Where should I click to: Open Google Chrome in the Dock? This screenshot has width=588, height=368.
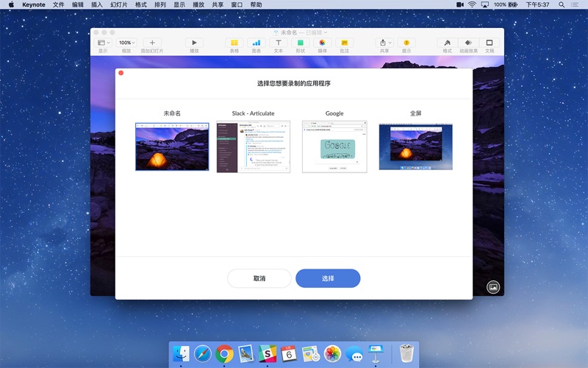click(224, 354)
